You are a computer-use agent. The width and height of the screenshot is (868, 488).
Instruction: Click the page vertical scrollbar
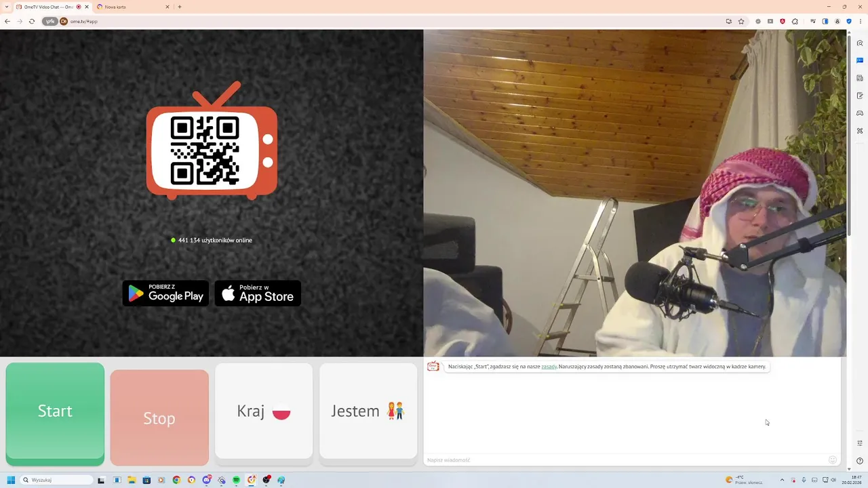point(849,136)
